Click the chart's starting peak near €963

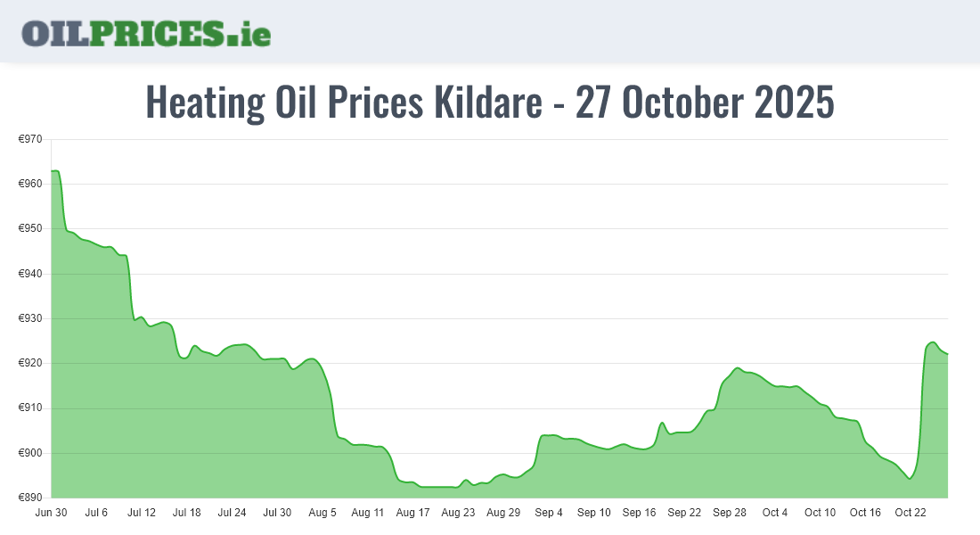point(55,171)
